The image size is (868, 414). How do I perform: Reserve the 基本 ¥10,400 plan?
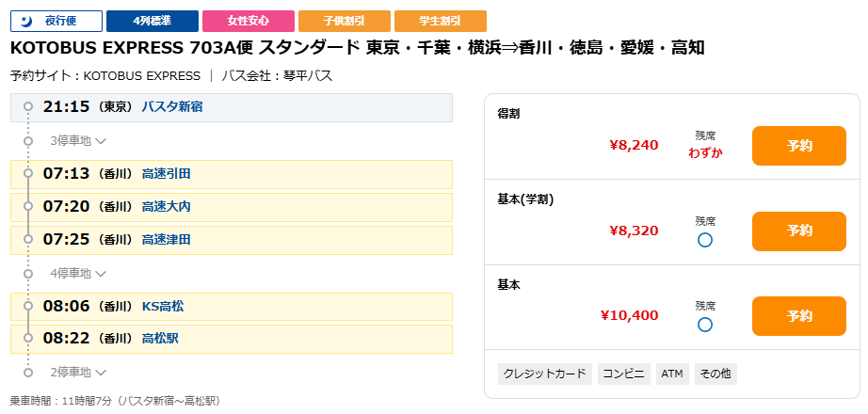pyautogui.click(x=798, y=316)
